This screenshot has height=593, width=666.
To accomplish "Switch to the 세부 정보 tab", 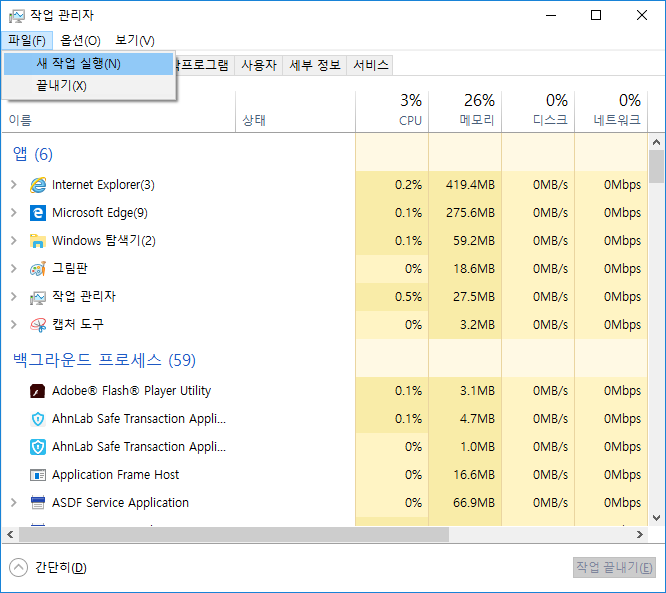I will 315,65.
